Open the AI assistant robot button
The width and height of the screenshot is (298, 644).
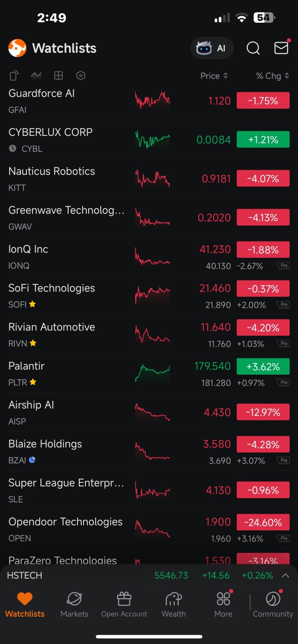(212, 48)
